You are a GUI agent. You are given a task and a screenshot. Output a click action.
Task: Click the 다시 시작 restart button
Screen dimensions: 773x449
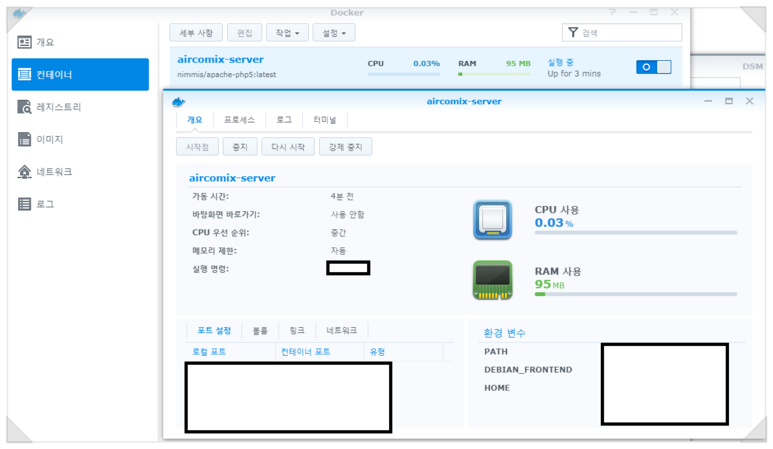tap(288, 147)
